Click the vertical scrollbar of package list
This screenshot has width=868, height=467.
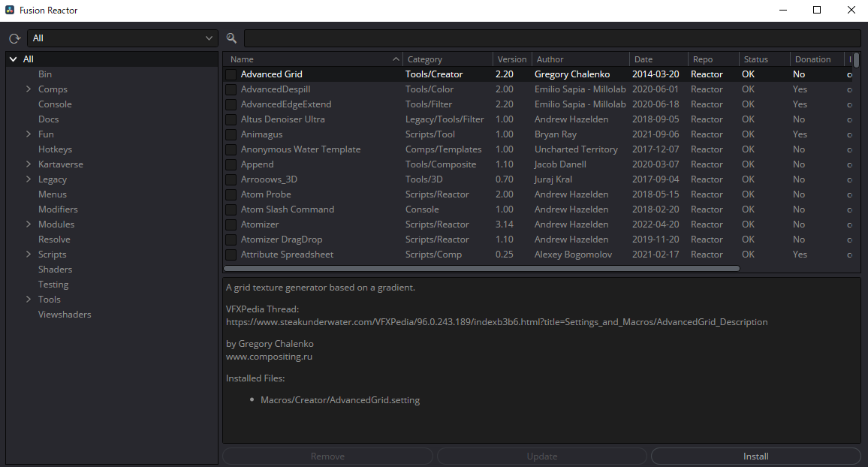point(857,59)
